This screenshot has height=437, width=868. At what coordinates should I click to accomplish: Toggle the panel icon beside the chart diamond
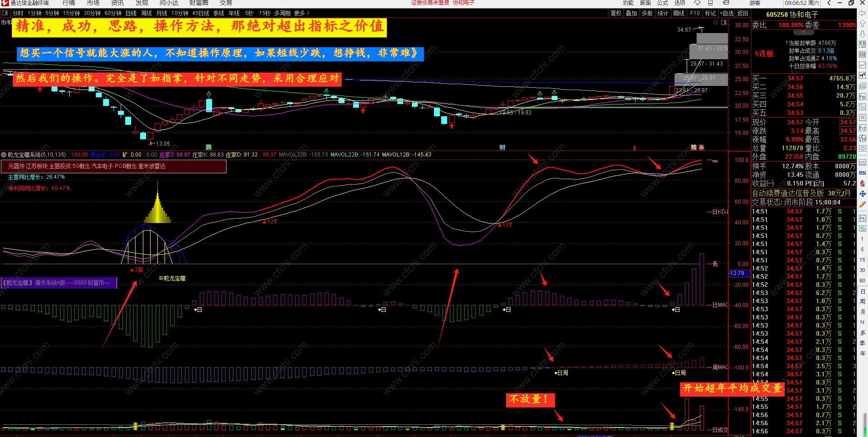(724, 22)
